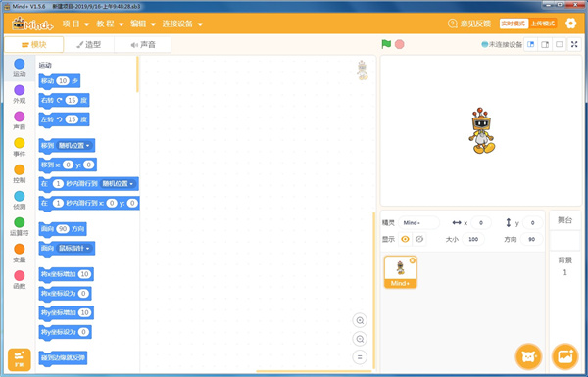Switch to 上传模式 upload mode
Viewport: 588px width, 377px height.
(543, 24)
